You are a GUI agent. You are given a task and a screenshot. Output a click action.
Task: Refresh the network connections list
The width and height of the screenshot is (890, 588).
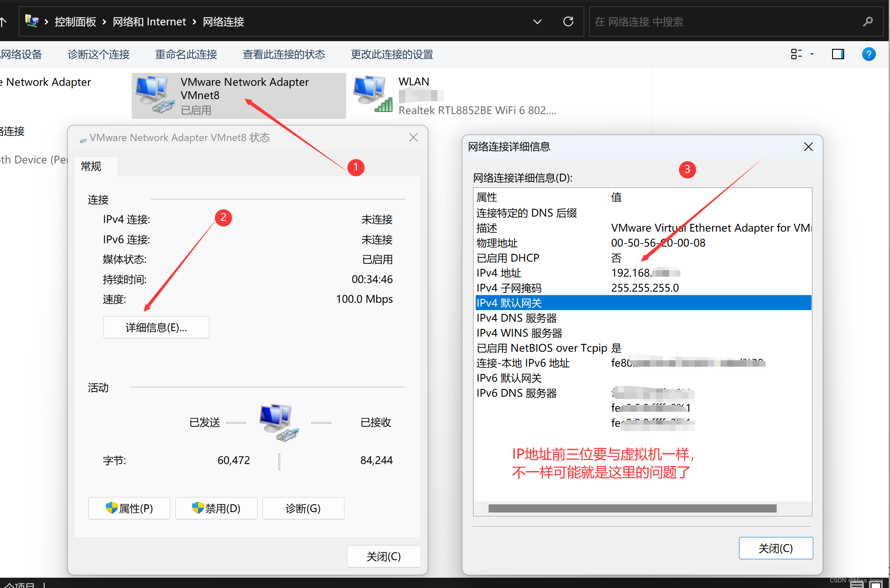tap(568, 21)
